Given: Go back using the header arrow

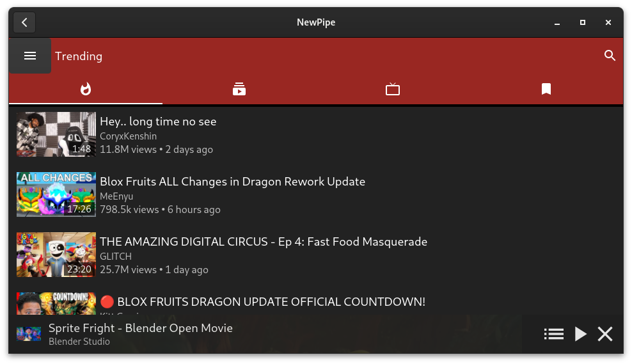Looking at the screenshot, I should (x=24, y=22).
